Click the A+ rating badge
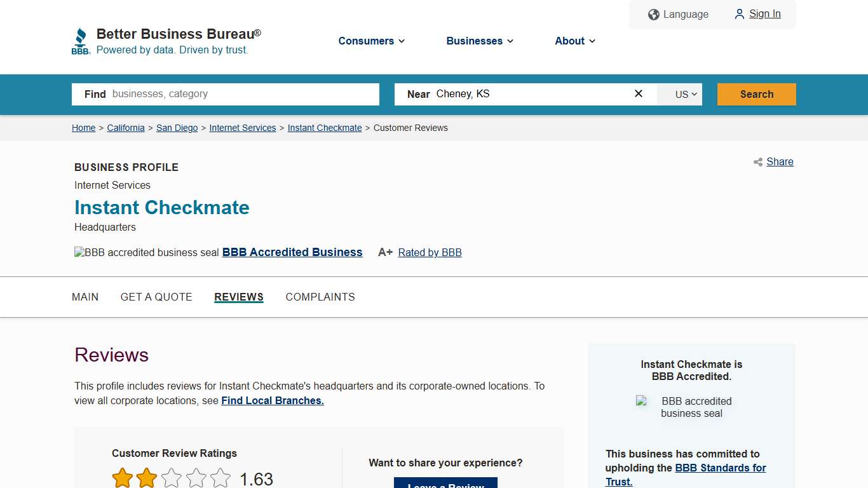 385,252
